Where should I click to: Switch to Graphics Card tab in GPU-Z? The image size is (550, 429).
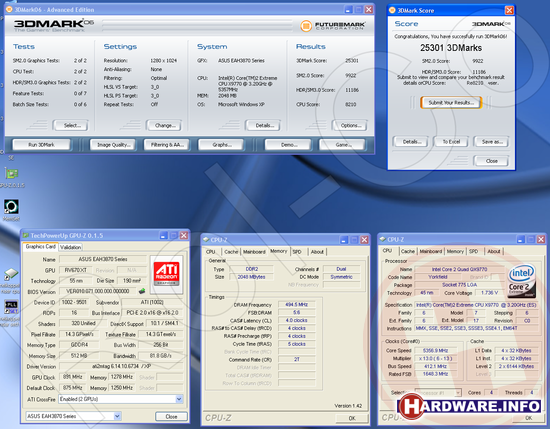coord(41,247)
